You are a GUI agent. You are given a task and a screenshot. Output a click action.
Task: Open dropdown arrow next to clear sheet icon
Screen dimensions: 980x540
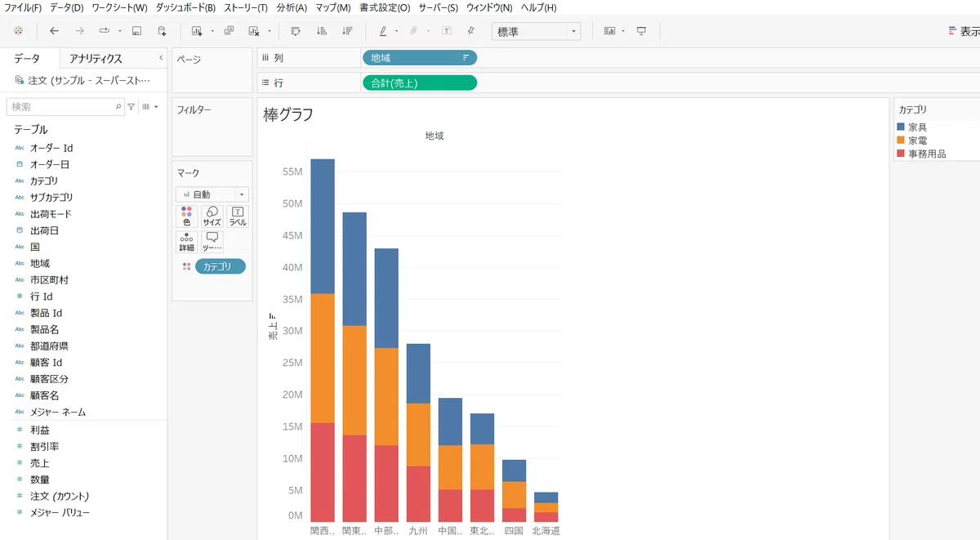tap(269, 31)
